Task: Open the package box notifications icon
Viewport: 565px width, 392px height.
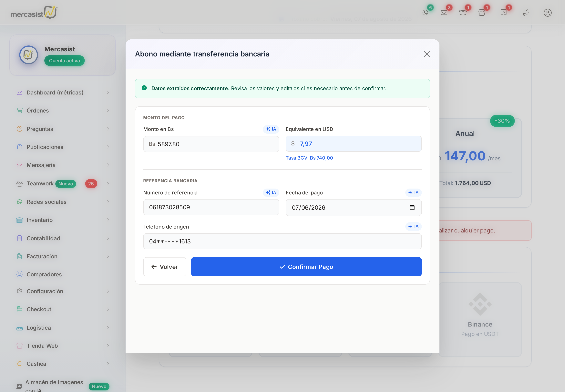Action: click(x=463, y=13)
